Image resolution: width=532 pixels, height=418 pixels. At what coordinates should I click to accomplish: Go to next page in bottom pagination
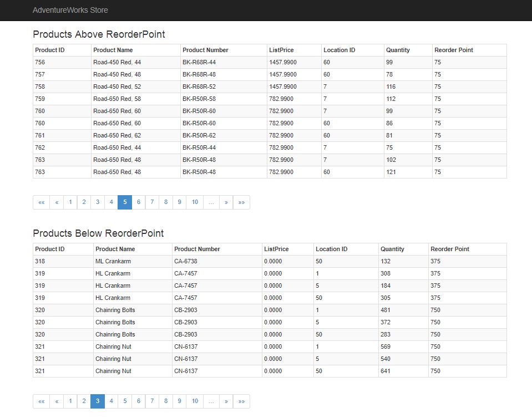tap(226, 401)
